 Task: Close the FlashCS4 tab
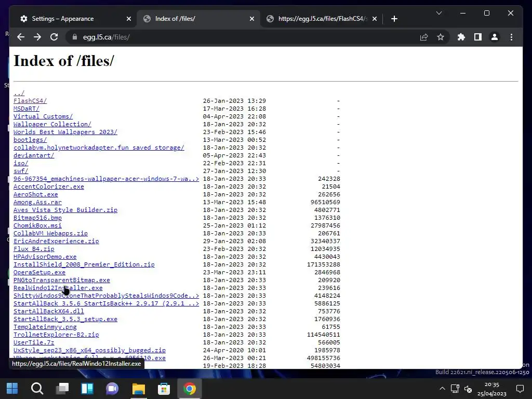point(374,19)
